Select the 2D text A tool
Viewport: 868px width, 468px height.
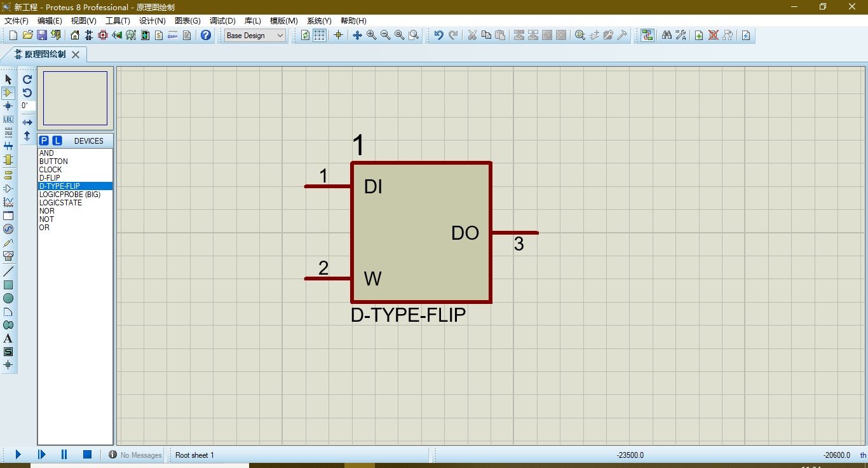(x=8, y=338)
